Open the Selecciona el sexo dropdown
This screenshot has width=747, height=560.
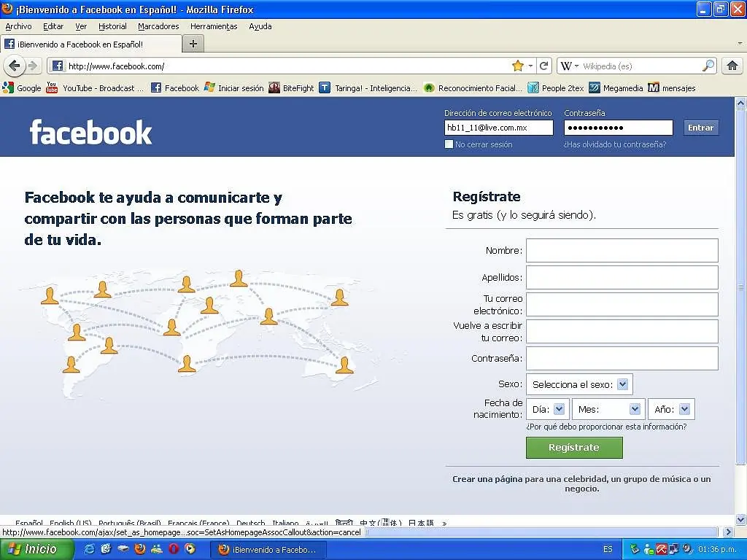click(579, 384)
